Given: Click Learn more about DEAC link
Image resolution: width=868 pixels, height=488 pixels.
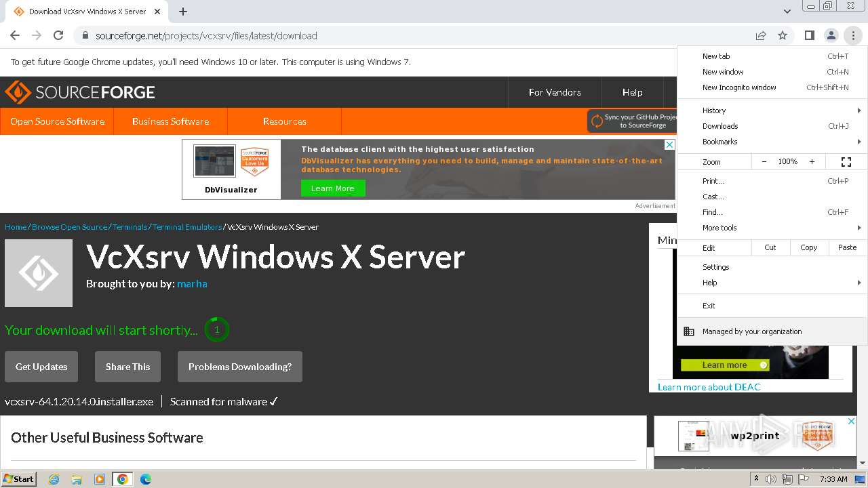Looking at the screenshot, I should (709, 387).
